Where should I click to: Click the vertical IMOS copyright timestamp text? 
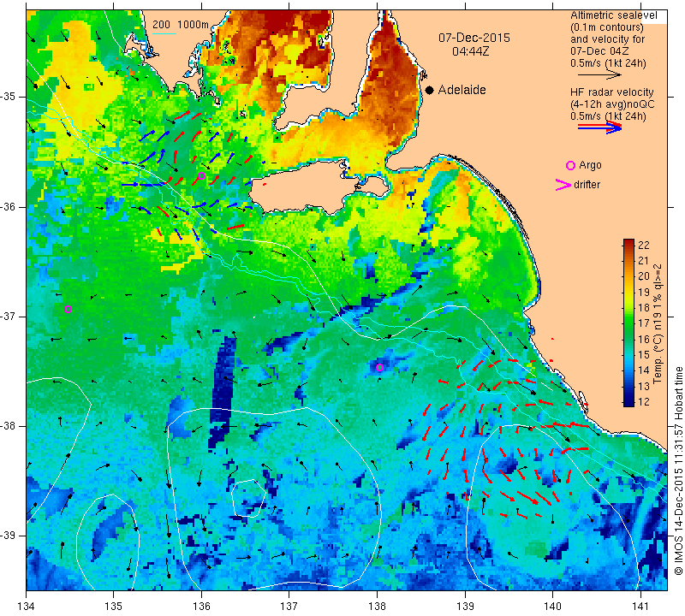[x=679, y=471]
